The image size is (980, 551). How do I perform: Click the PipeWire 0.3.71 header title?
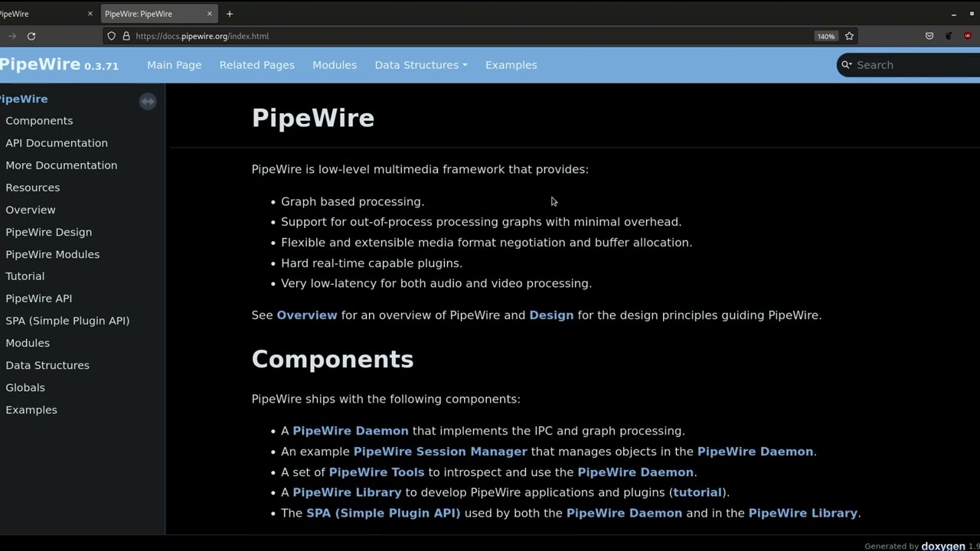coord(59,64)
